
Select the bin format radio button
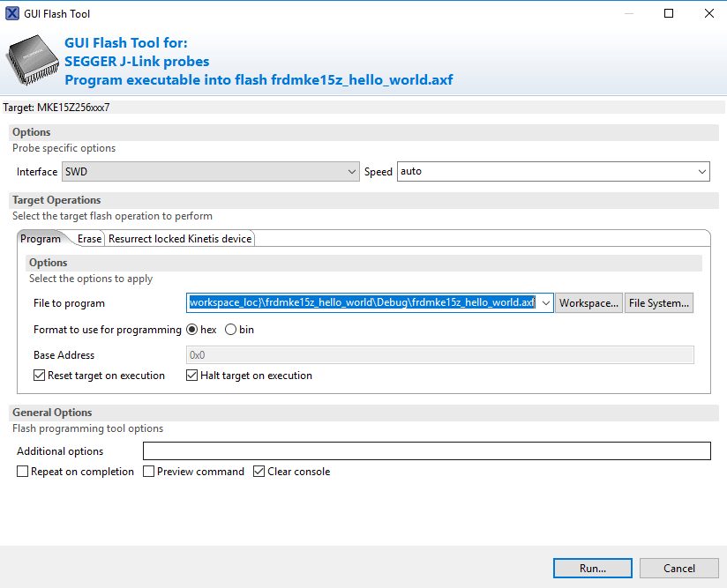[231, 330]
